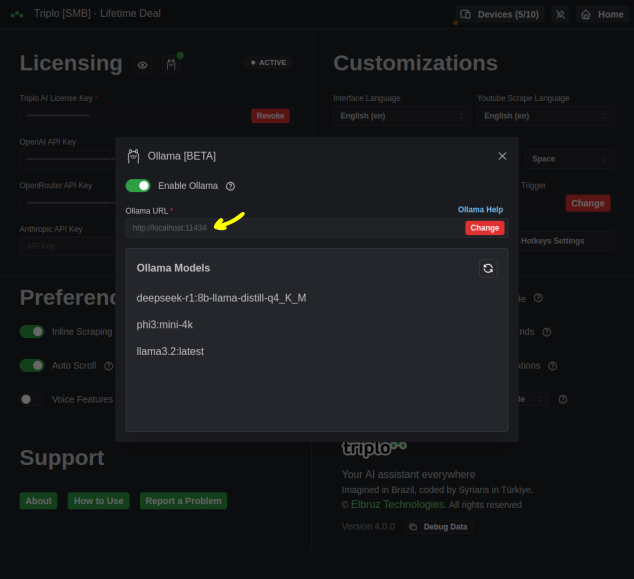Open the Devices (5/10) button
The width and height of the screenshot is (634, 579).
(x=500, y=15)
